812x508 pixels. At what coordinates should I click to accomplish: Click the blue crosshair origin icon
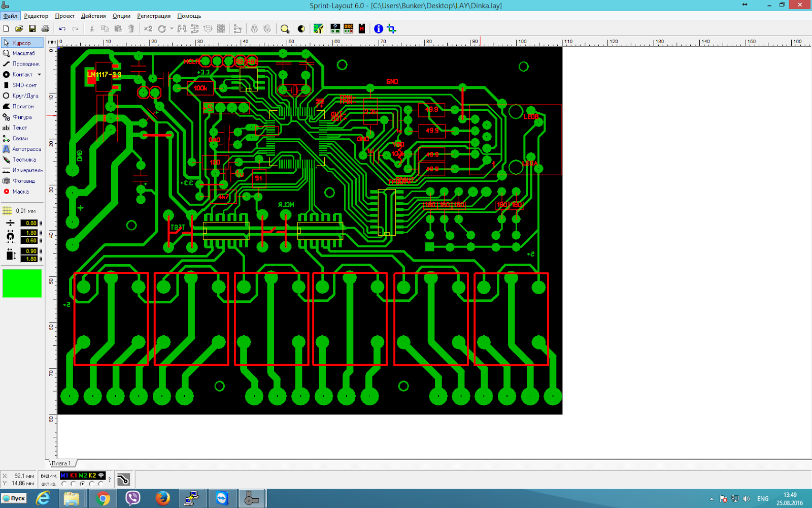tap(391, 29)
